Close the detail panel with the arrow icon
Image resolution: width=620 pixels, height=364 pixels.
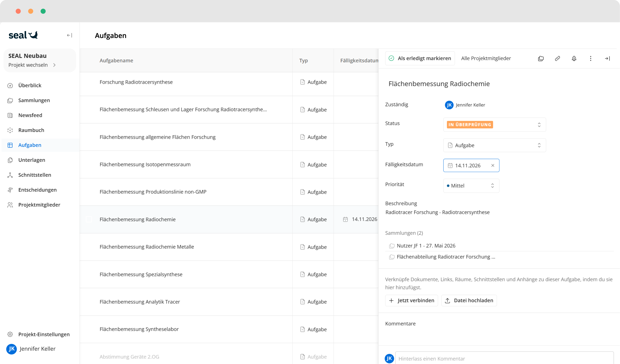607,59
